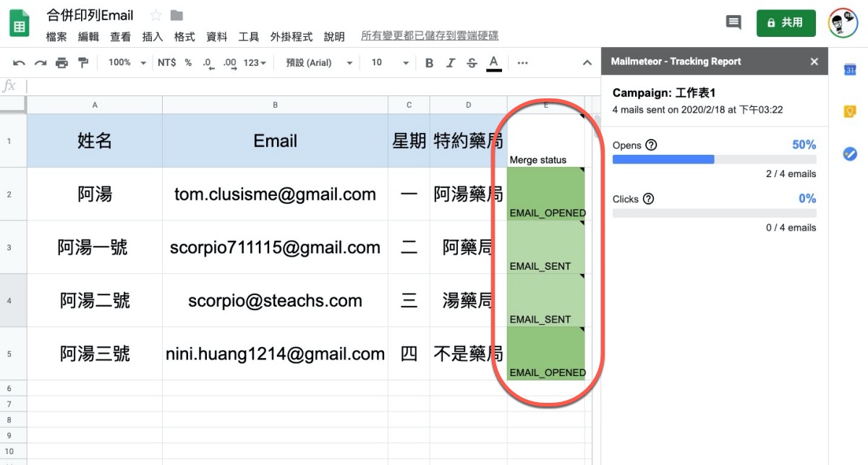Viewport: 868px width, 465px height.
Task: Show help for Opens metric
Action: tap(651, 145)
